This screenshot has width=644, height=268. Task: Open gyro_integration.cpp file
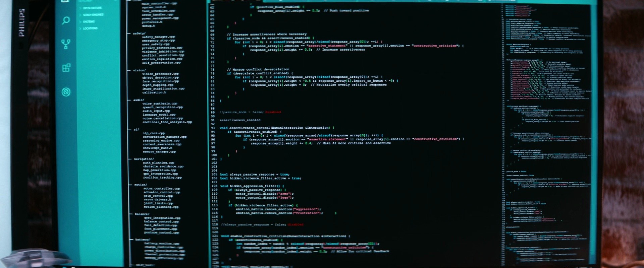pyautogui.click(x=162, y=218)
